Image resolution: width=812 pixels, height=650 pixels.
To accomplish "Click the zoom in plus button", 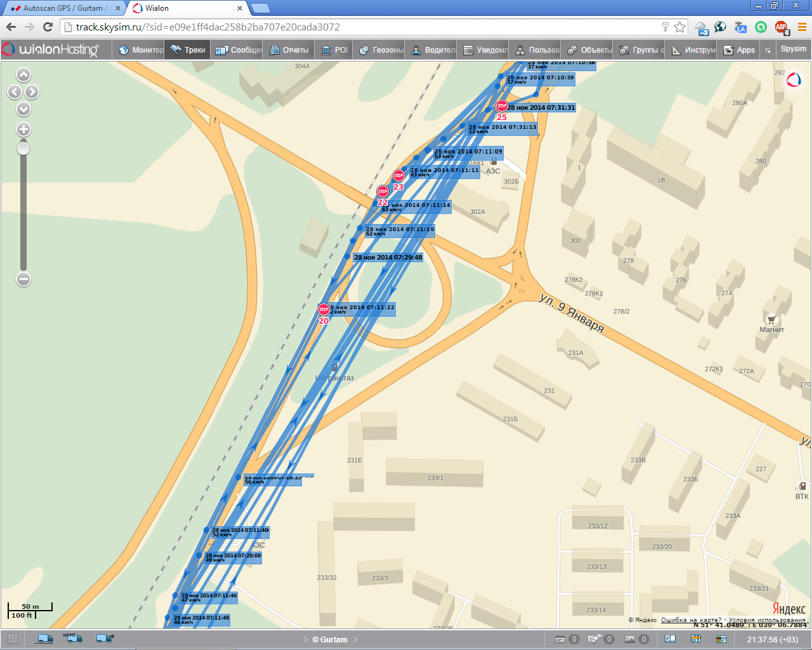I will click(23, 129).
